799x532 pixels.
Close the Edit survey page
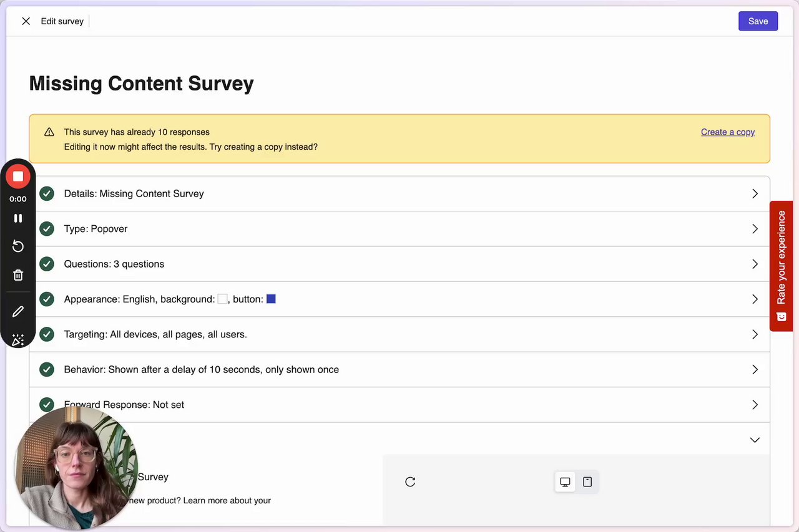[x=26, y=21]
